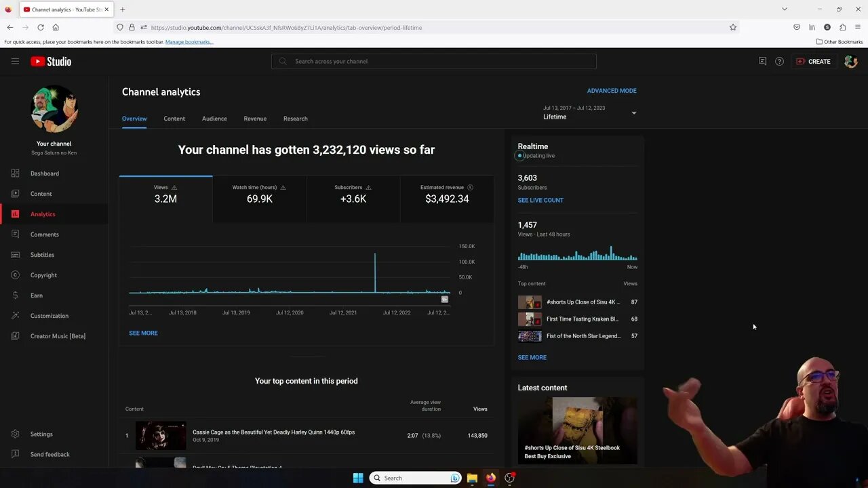
Task: Open the Other Bookmarks folder
Action: tap(840, 42)
